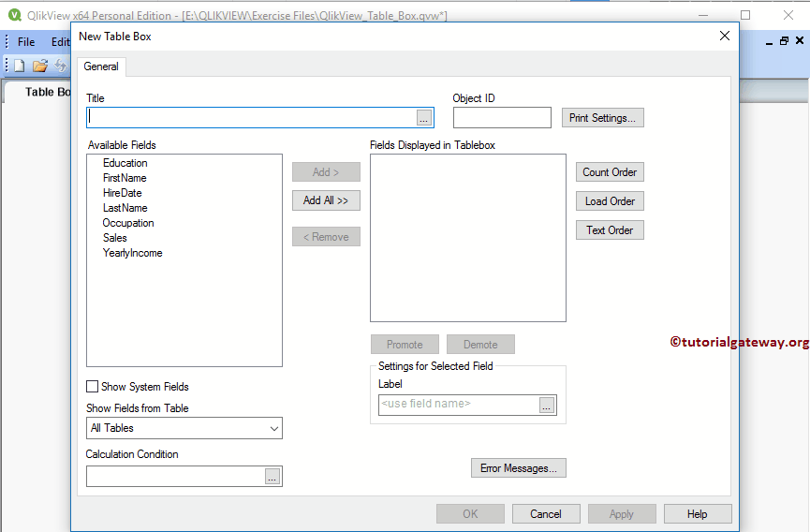Switch to the General tab
The width and height of the screenshot is (810, 532).
(x=101, y=66)
